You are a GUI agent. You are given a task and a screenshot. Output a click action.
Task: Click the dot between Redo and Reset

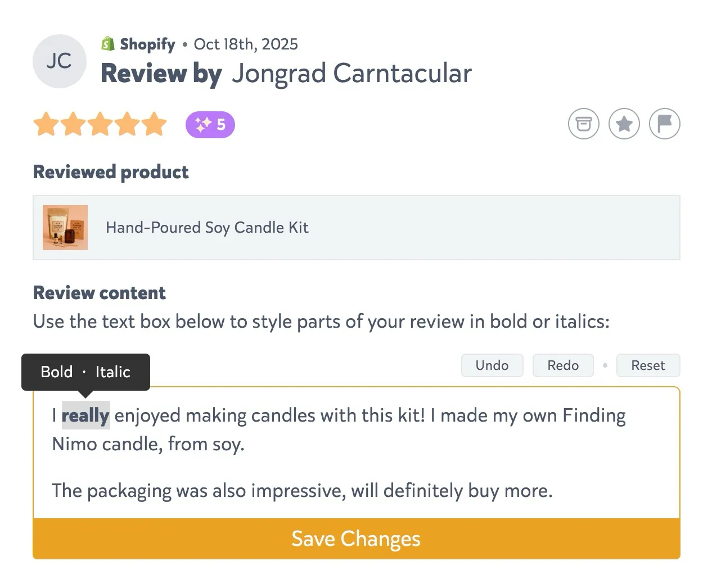(605, 365)
